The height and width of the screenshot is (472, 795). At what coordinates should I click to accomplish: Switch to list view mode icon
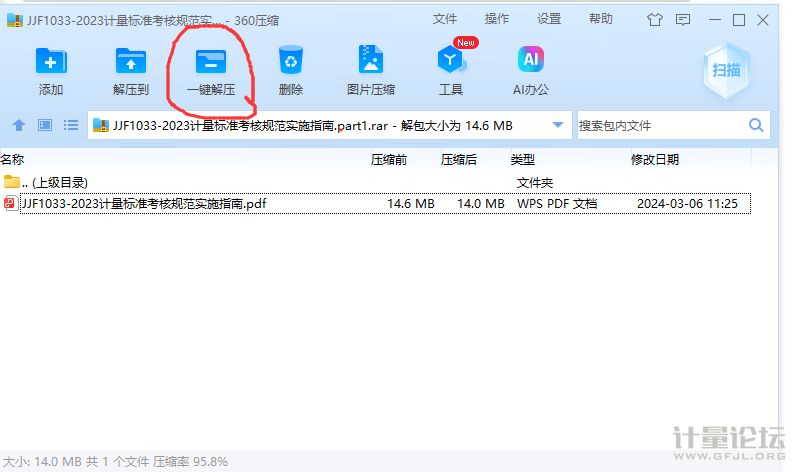click(x=71, y=125)
